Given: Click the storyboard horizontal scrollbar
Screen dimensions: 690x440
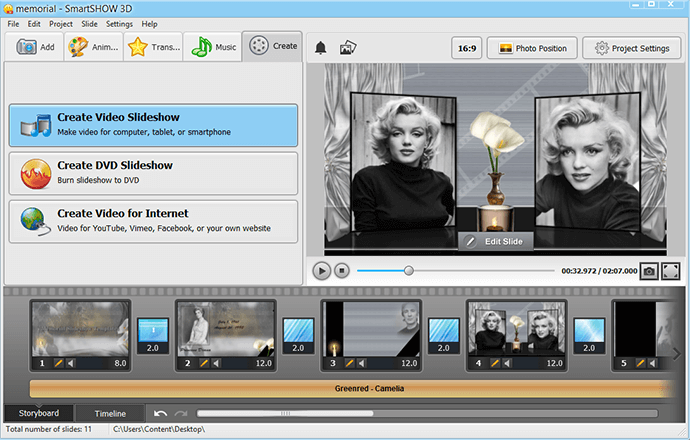Looking at the screenshot, I should coord(285,414).
